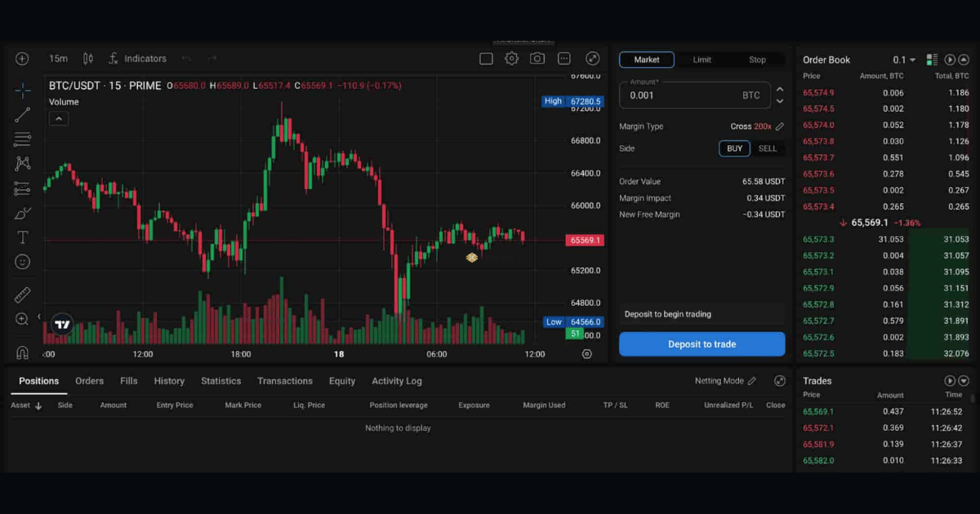
Task: Take a chart snapshot with camera icon
Action: (537, 59)
